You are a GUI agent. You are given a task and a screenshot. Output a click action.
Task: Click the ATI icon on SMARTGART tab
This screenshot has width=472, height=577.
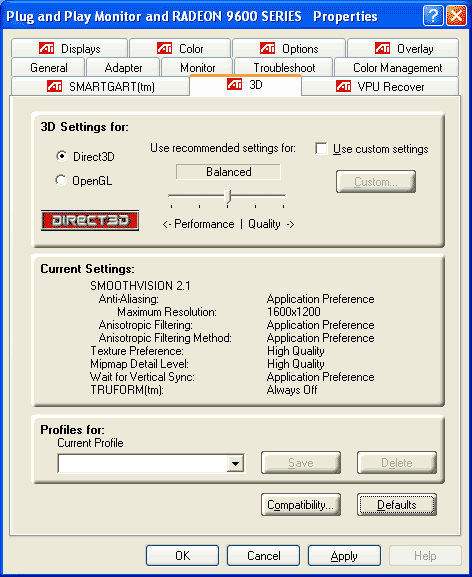click(54, 86)
